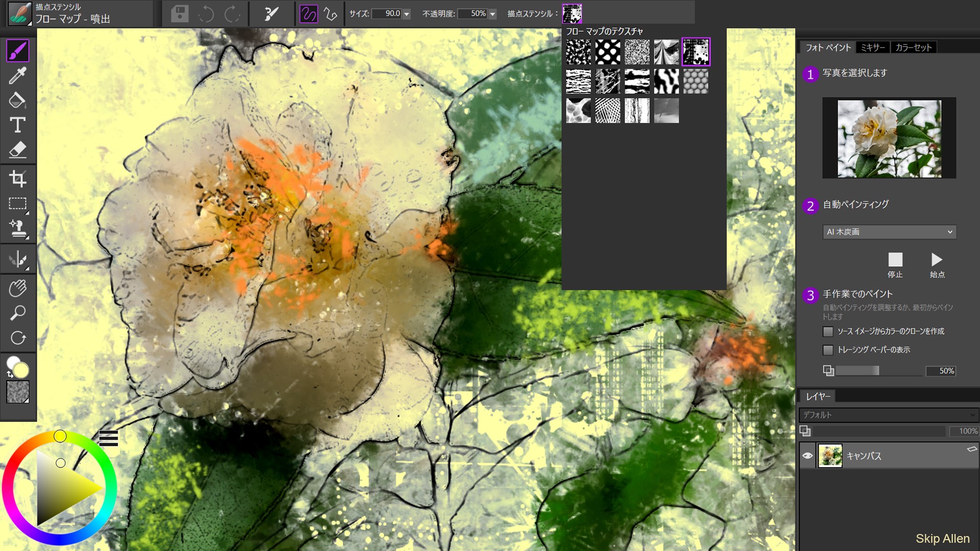Open the AI 木炭画 preset dropdown

(x=889, y=232)
